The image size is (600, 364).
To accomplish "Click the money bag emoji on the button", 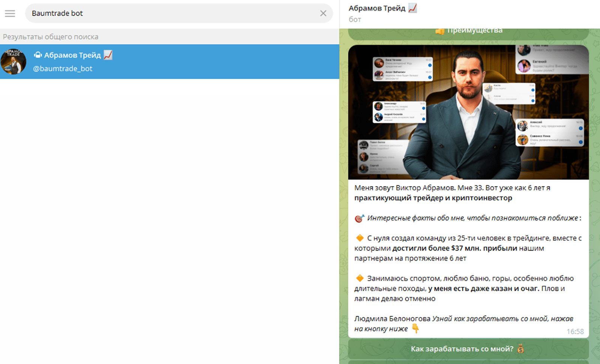I will pos(520,349).
